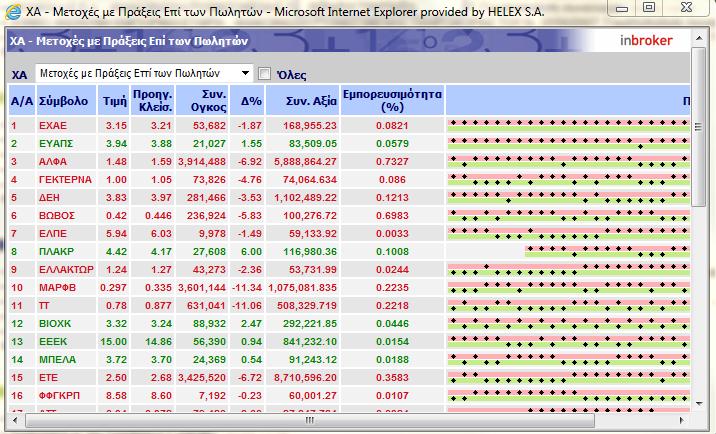Select the ΜΑΡΦΒ symbol
The width and height of the screenshot is (716, 434).
(58, 287)
